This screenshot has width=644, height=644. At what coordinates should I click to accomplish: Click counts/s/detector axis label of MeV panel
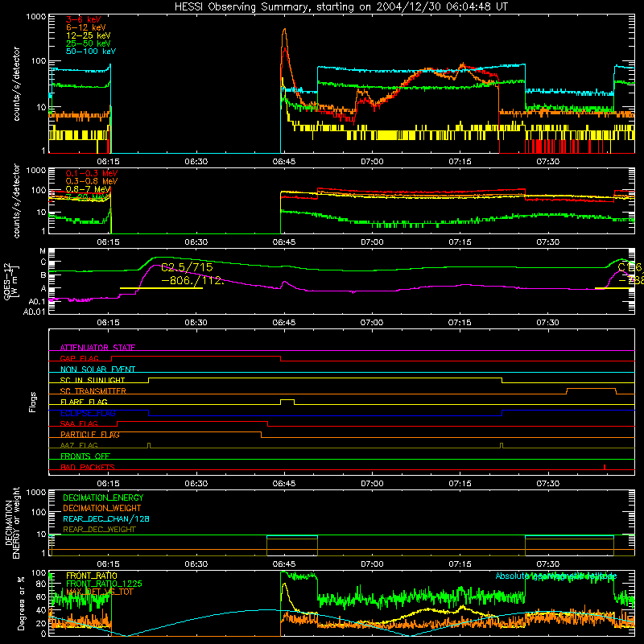click(x=16, y=200)
